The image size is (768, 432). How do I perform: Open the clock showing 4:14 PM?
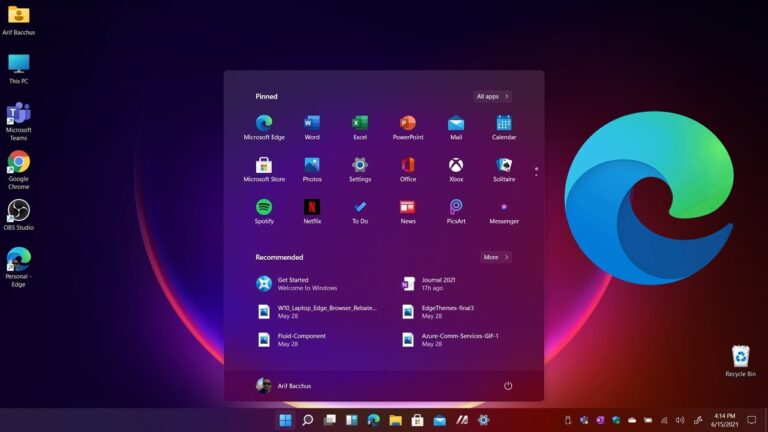(724, 420)
